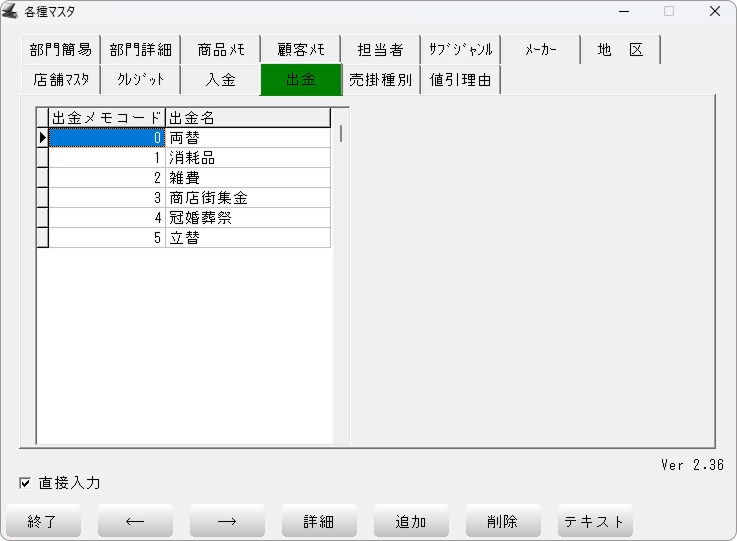Go to the 値引理由 tab
Image resolution: width=737 pixels, height=541 pixels.
(460, 80)
